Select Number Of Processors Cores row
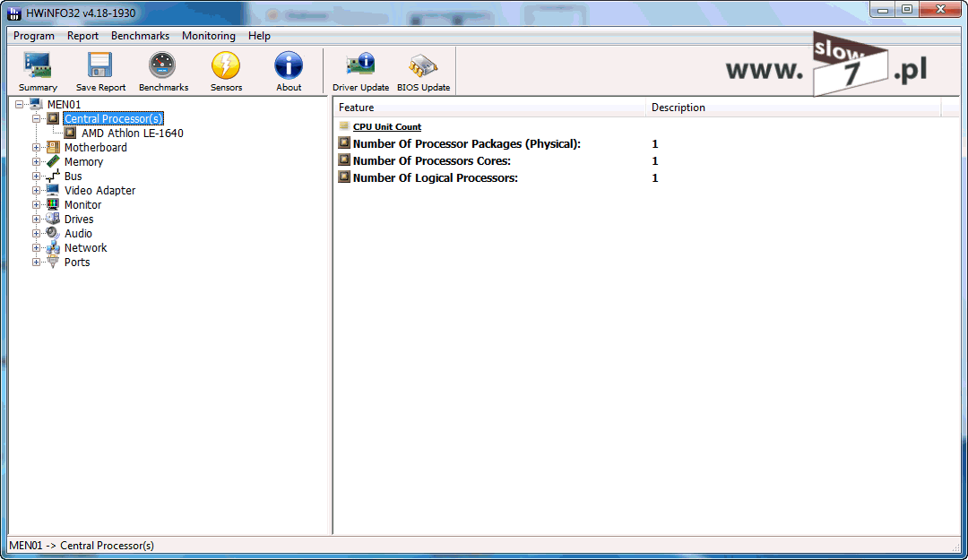This screenshot has height=560, width=968. coord(646,160)
